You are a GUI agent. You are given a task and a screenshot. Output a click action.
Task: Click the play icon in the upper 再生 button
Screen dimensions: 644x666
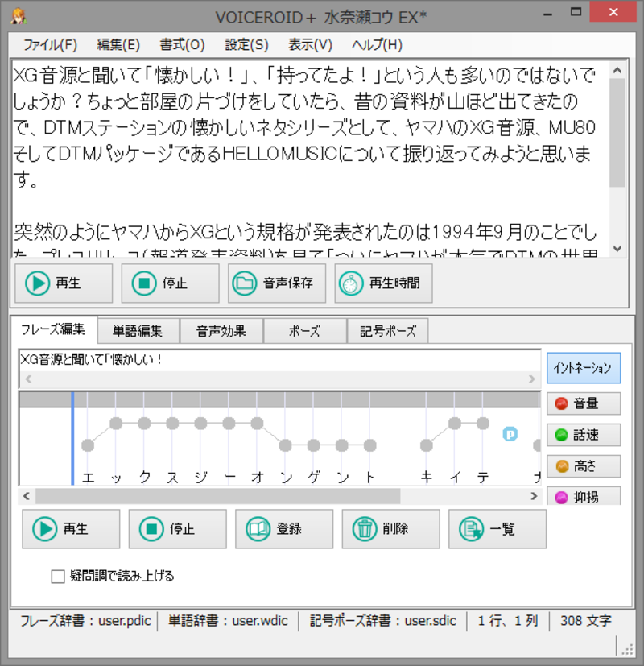pos(37,283)
